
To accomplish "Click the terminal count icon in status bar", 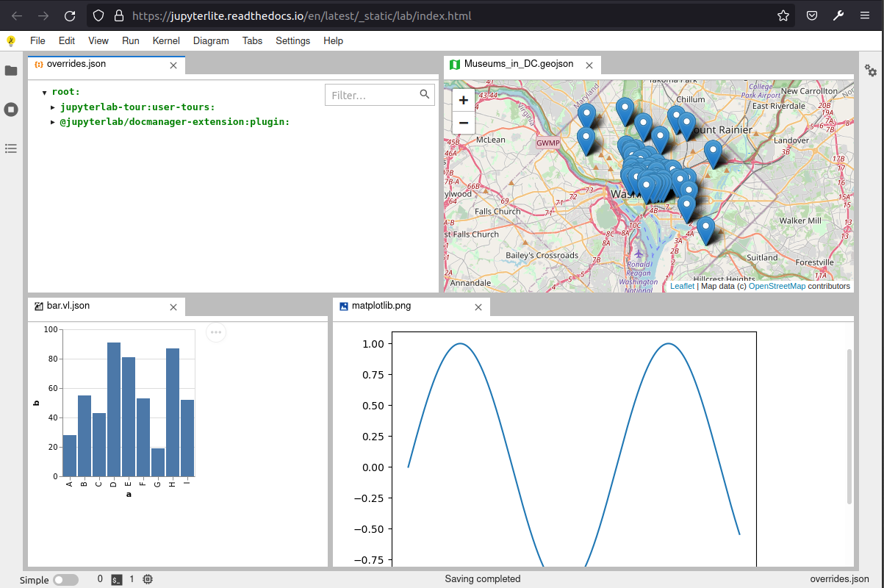I will pos(117,579).
